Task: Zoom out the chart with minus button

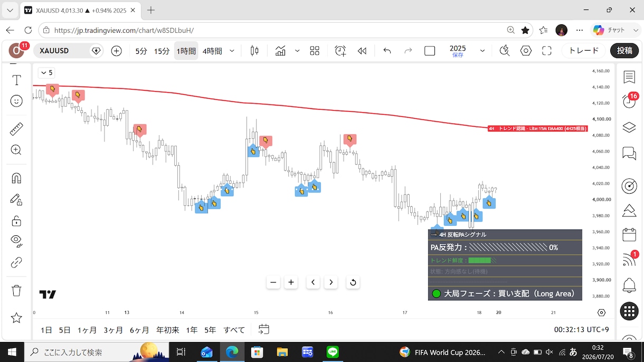Action: (x=273, y=282)
